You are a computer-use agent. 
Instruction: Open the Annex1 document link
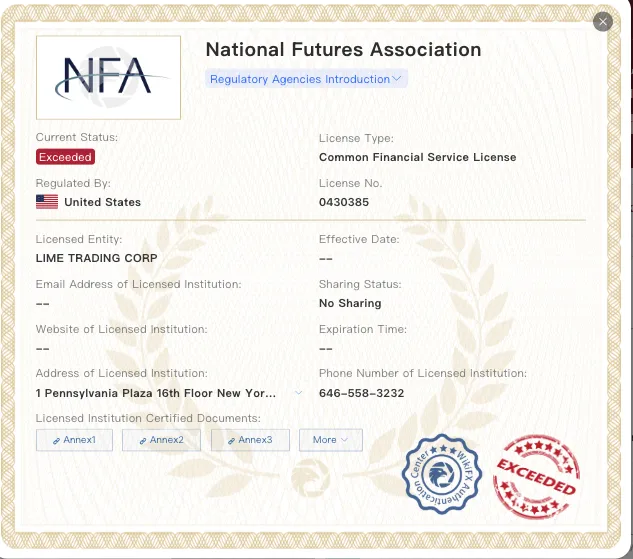tap(74, 440)
